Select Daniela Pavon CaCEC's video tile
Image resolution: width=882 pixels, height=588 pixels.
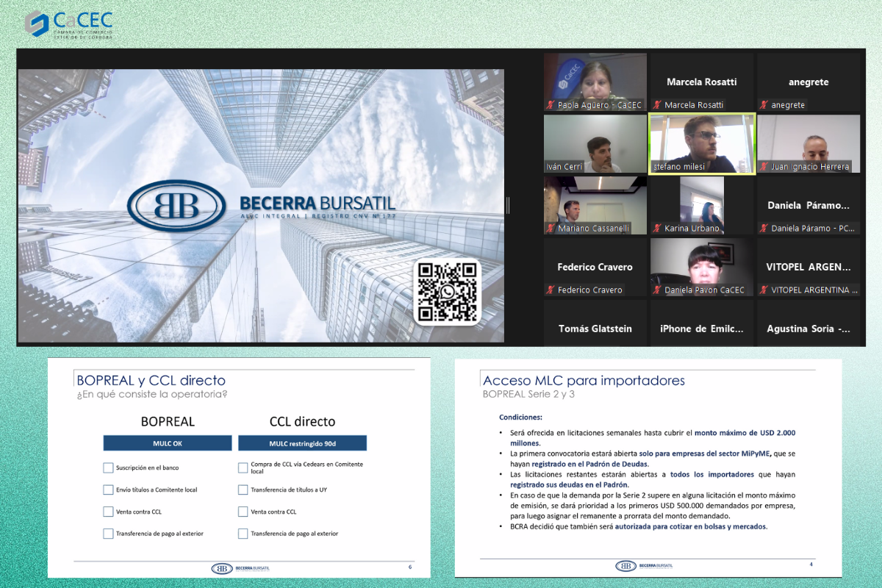point(702,267)
